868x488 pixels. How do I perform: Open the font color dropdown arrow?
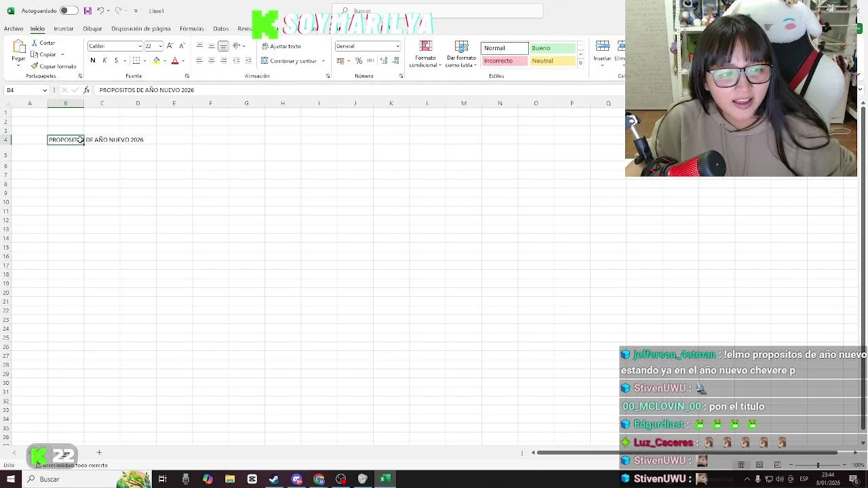tap(183, 60)
